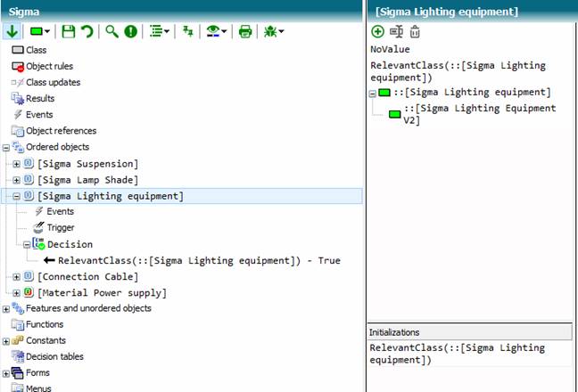Open the Menus node
Screen dimensions: 578x392
tap(38, 388)
